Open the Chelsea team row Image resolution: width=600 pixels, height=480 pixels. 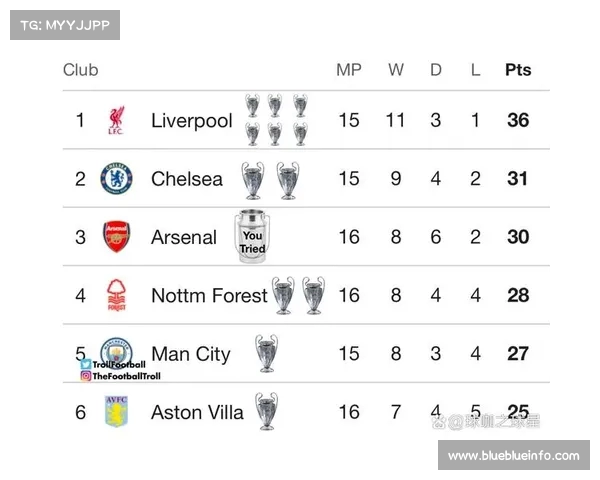coord(187,179)
